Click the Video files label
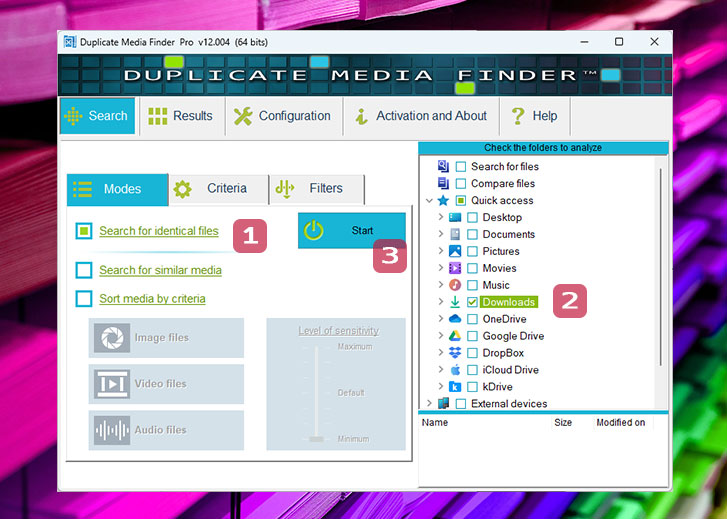The image size is (727, 519). click(160, 384)
